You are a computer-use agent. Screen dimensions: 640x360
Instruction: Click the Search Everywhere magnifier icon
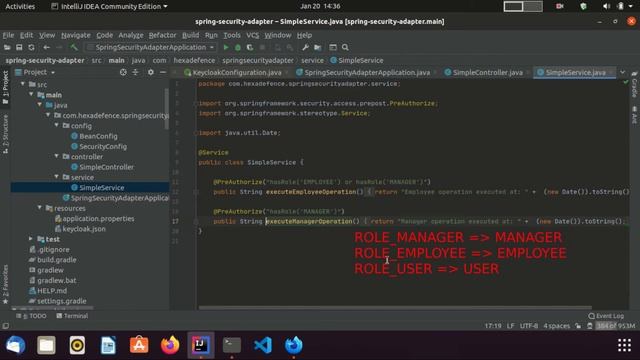pos(345,47)
